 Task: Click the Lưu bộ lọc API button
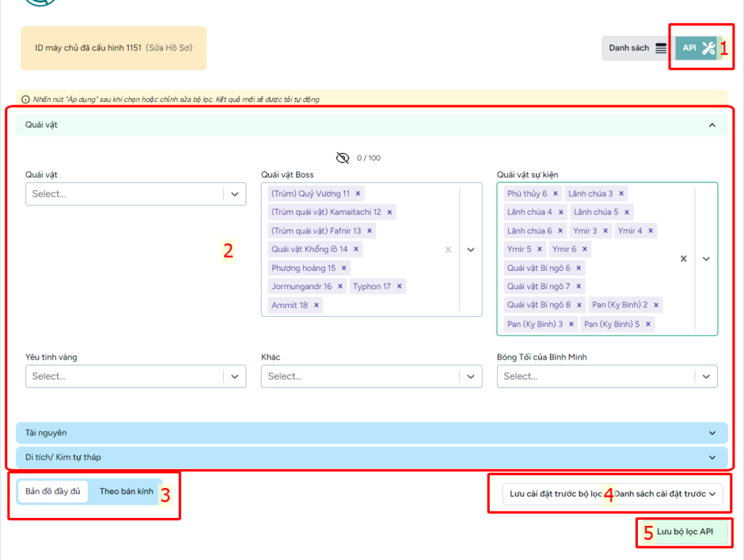(x=684, y=532)
